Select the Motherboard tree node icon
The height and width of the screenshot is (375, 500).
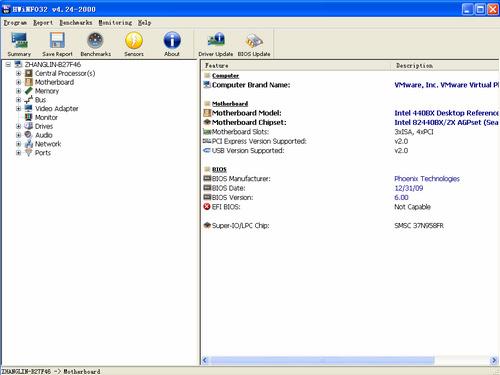tap(29, 82)
